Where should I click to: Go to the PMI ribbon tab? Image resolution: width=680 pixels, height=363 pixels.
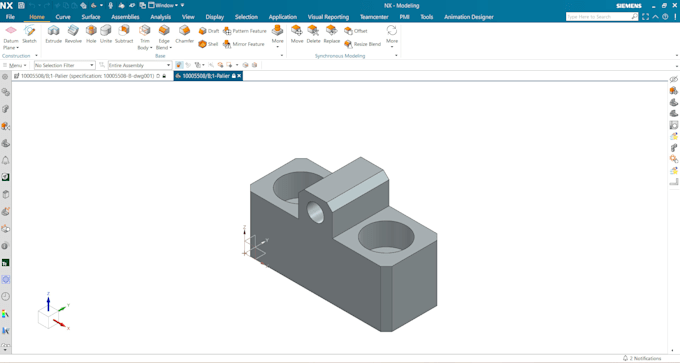click(x=404, y=17)
